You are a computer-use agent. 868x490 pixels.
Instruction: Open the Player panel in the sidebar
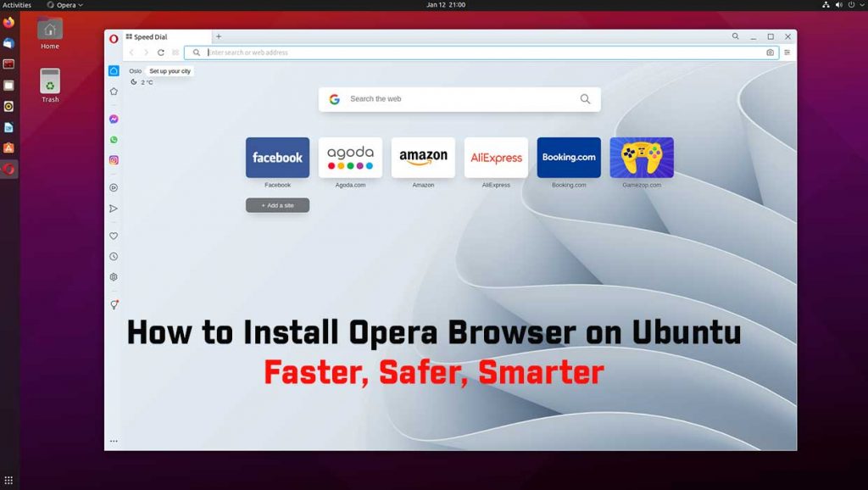click(x=113, y=187)
